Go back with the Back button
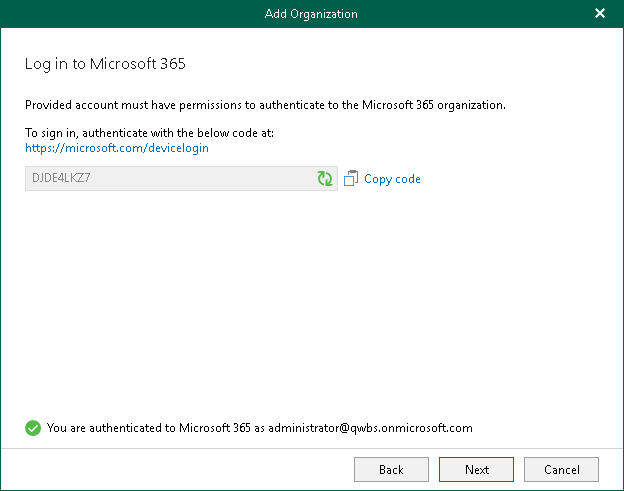The image size is (624, 491). (391, 469)
